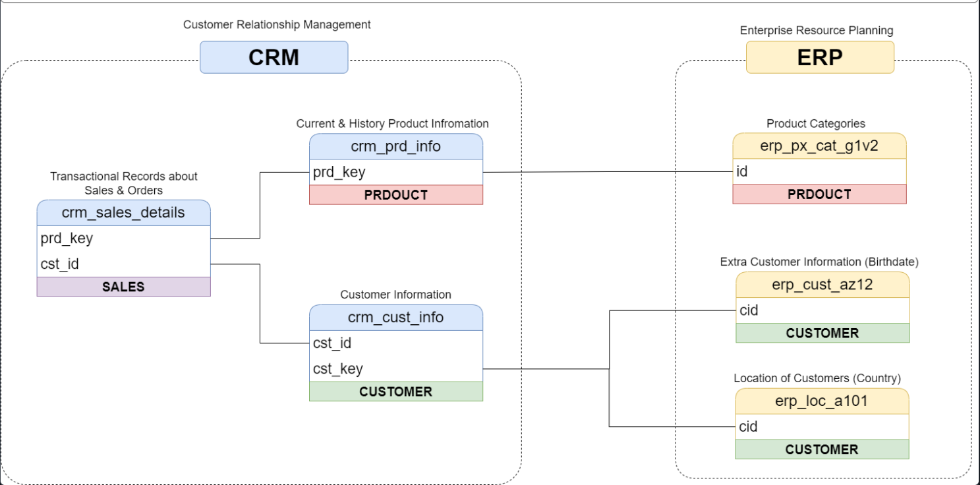Click the erp_cust_az12 table header
Screen dimensions: 980x485
pos(822,285)
